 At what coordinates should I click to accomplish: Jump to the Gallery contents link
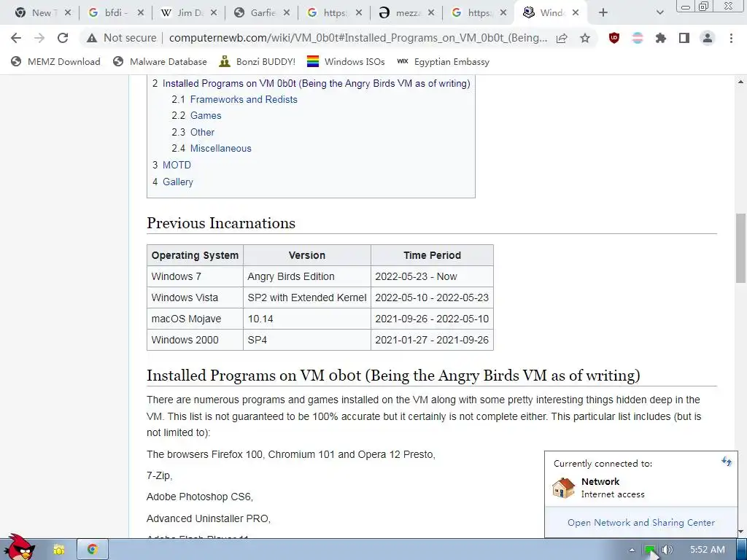pos(178,182)
